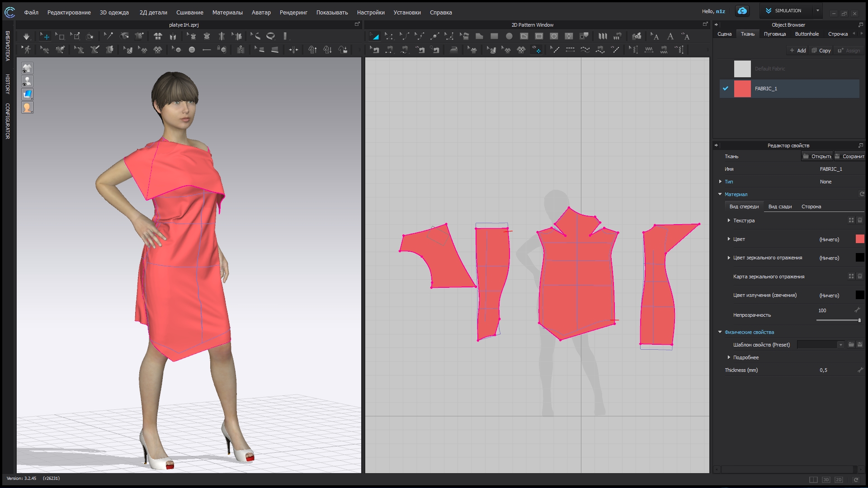
Task: Toggle the show avatar icon in 3D view
Action: [27, 81]
